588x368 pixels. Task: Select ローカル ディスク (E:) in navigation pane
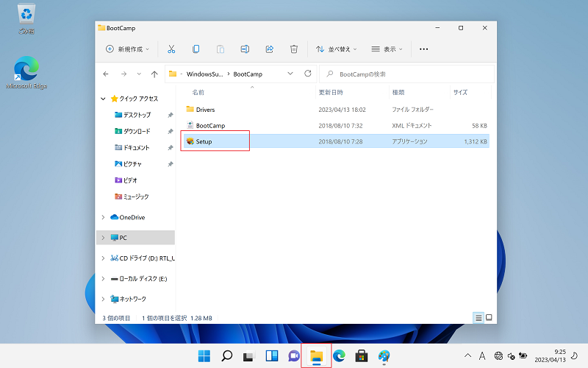pyautogui.click(x=143, y=279)
